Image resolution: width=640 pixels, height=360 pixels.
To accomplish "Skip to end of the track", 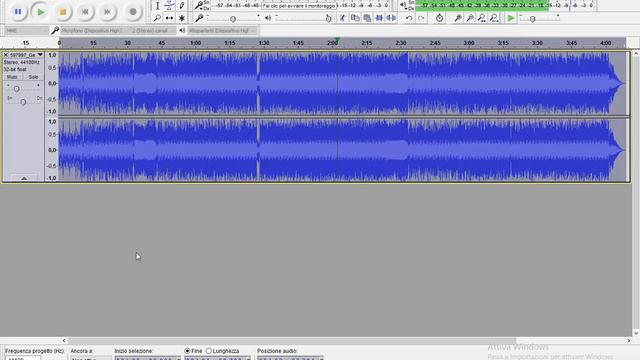I will [107, 12].
